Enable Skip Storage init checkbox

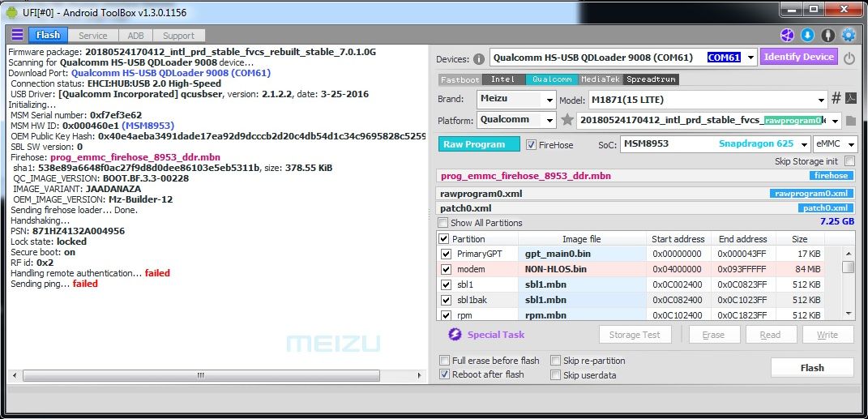849,161
